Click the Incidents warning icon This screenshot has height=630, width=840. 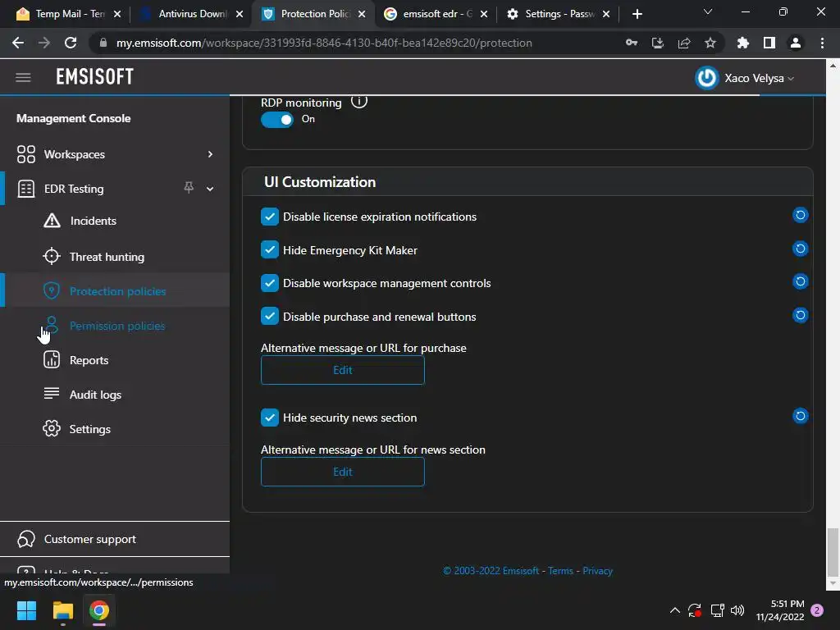(x=52, y=220)
